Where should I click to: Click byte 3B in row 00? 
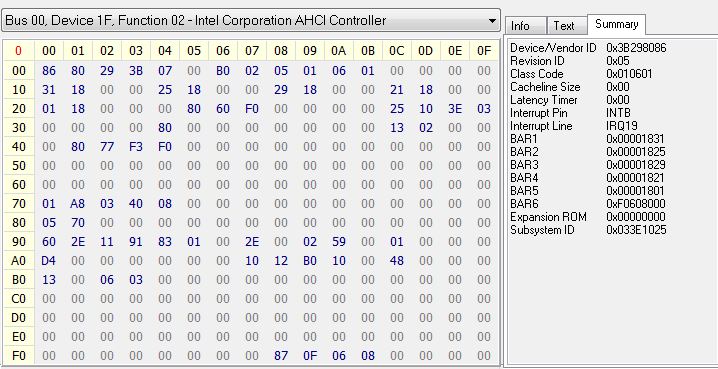pos(136,71)
